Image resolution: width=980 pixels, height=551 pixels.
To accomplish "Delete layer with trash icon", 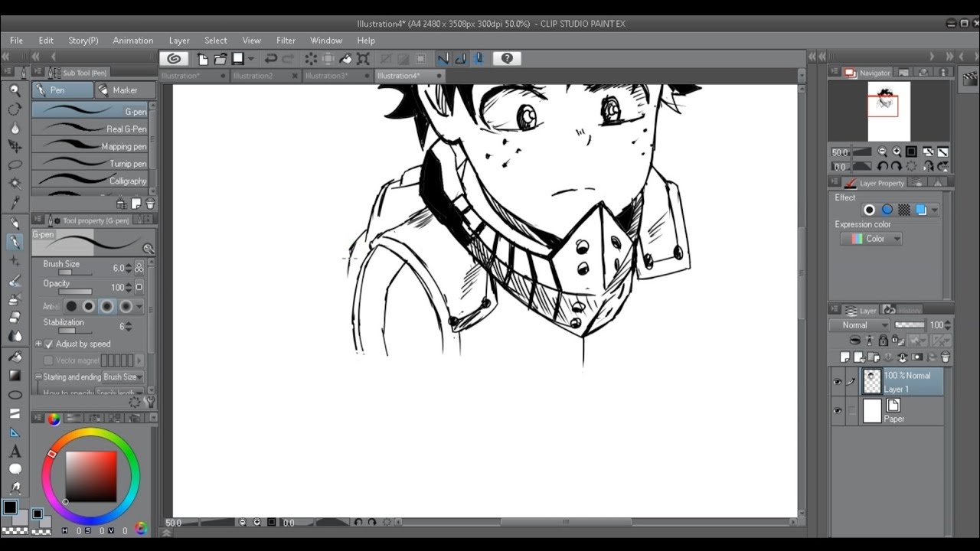I will 946,357.
